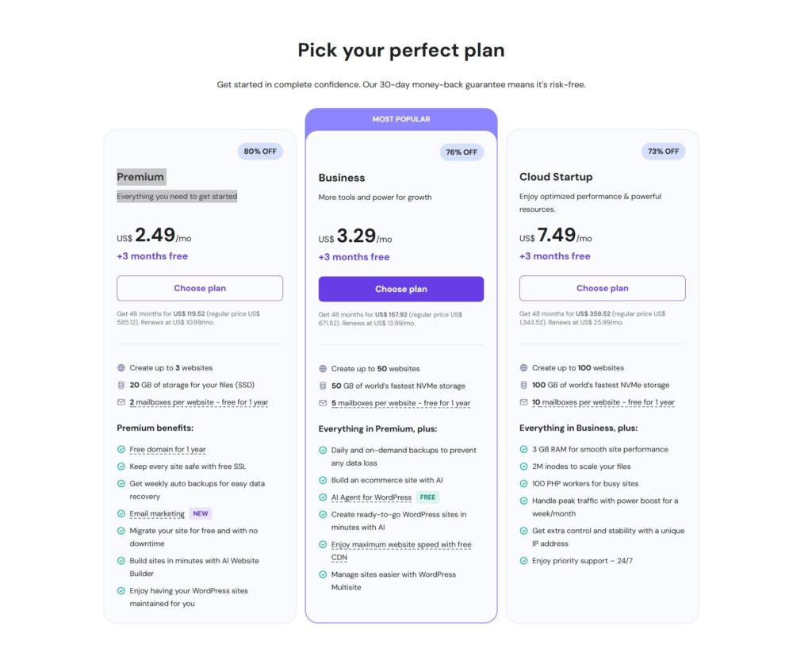Click the storage icon beside 100 GB NVMe
Viewport: 812px width, 649px height.
pyautogui.click(x=523, y=385)
